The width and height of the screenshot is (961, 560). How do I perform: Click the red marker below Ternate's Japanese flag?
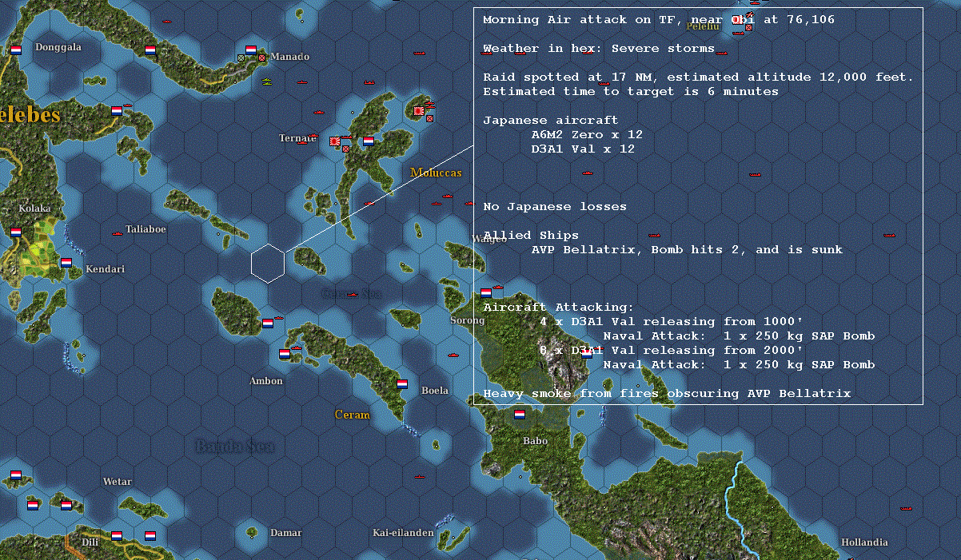(345, 149)
